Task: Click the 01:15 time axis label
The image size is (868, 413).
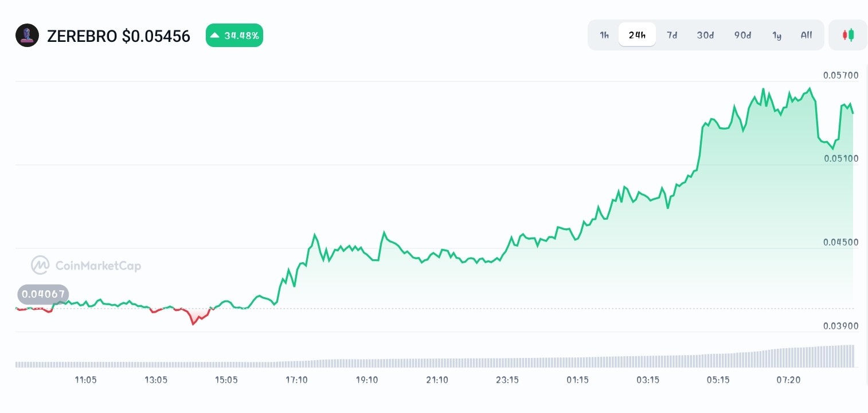Action: (x=577, y=380)
